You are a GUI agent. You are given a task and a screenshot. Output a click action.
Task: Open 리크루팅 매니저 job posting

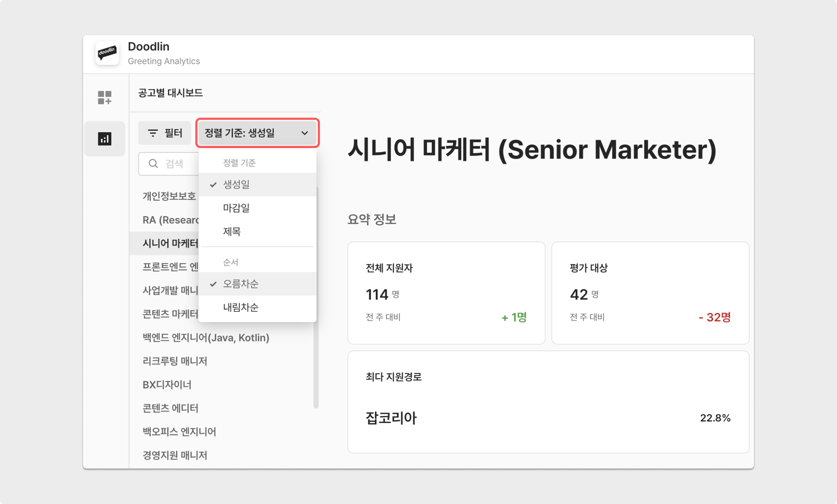pos(175,361)
